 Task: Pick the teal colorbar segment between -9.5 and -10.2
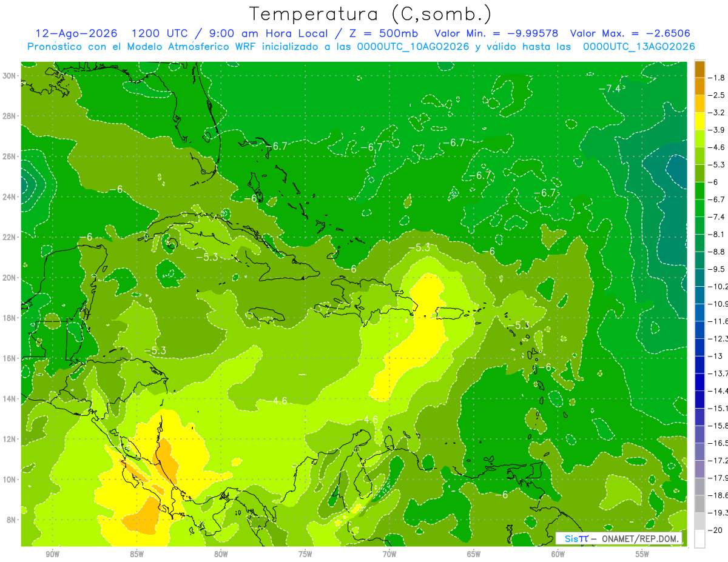click(x=699, y=277)
